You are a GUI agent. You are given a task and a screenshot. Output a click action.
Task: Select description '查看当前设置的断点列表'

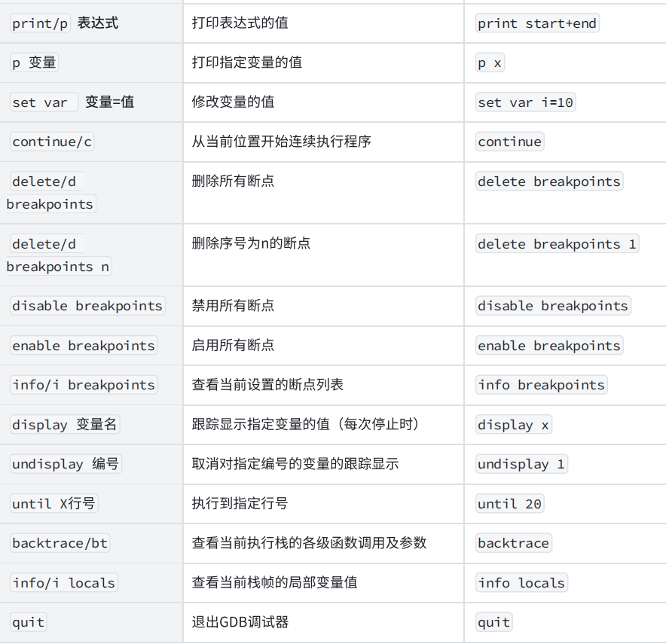click(267, 385)
